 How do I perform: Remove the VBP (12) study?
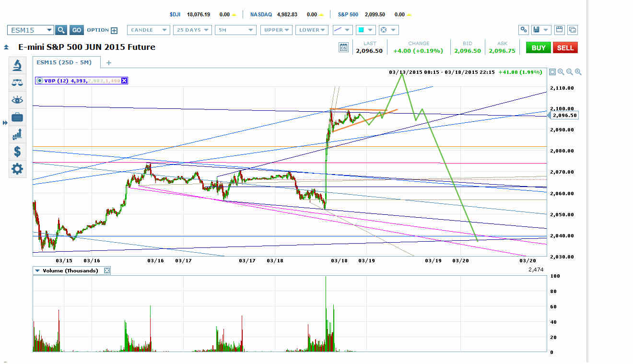click(124, 81)
